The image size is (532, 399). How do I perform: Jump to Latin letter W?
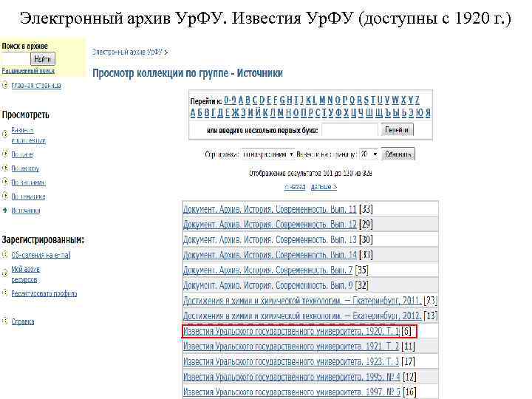pos(395,100)
